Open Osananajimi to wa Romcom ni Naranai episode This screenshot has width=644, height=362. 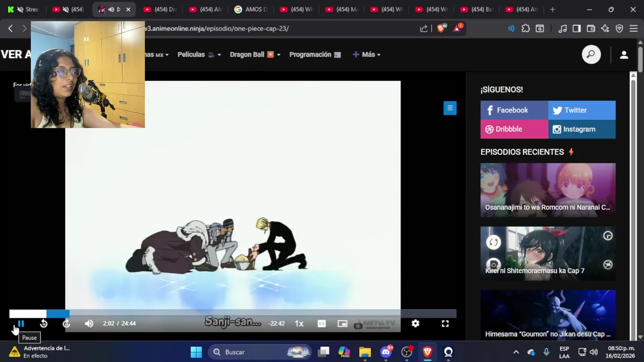548,190
